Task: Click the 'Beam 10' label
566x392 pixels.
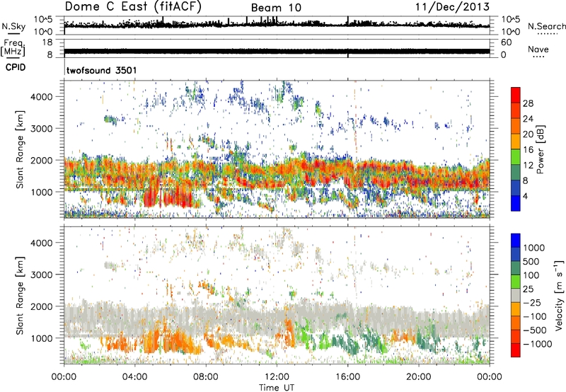Action: (x=276, y=8)
